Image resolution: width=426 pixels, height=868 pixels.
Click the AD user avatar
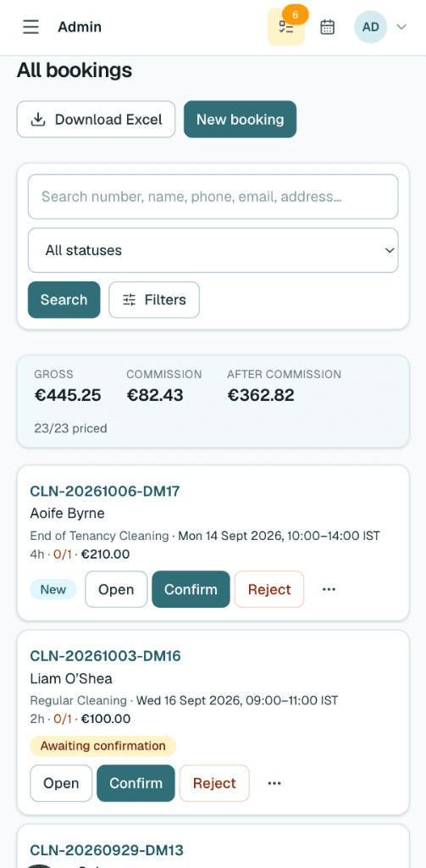pos(370,26)
